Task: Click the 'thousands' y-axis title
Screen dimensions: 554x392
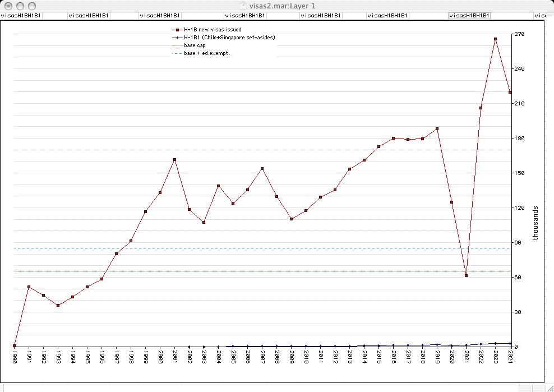Action: point(535,223)
